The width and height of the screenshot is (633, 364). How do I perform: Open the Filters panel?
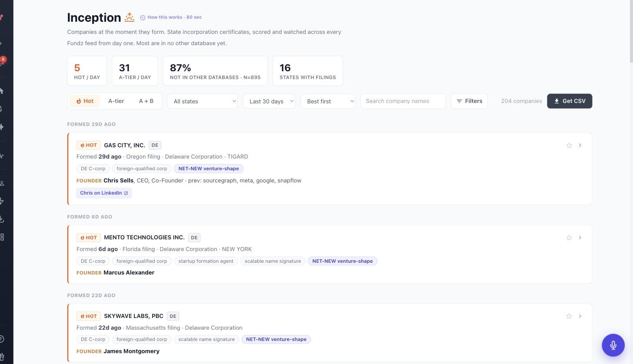click(469, 101)
